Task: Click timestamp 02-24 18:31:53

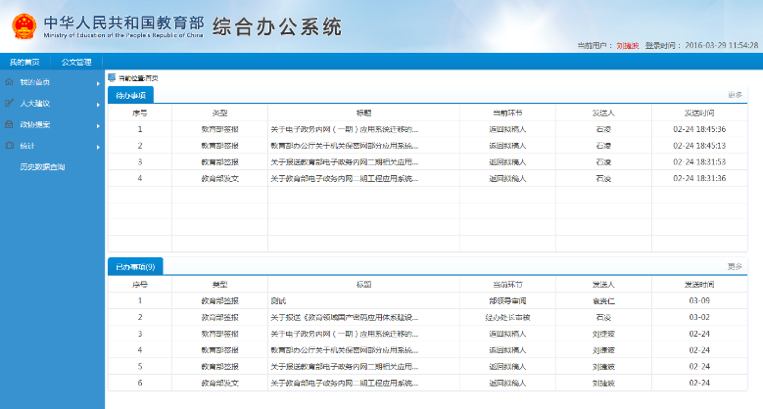Action: click(699, 162)
